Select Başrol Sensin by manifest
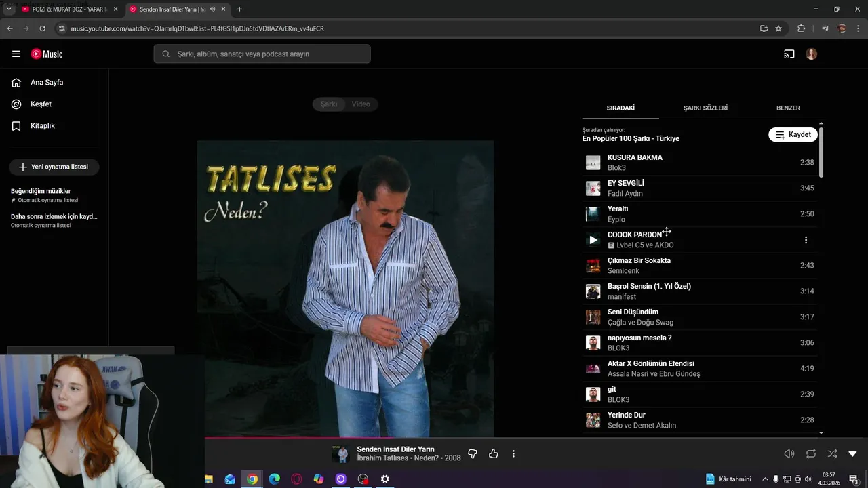Image resolution: width=868 pixels, height=488 pixels. coord(700,291)
